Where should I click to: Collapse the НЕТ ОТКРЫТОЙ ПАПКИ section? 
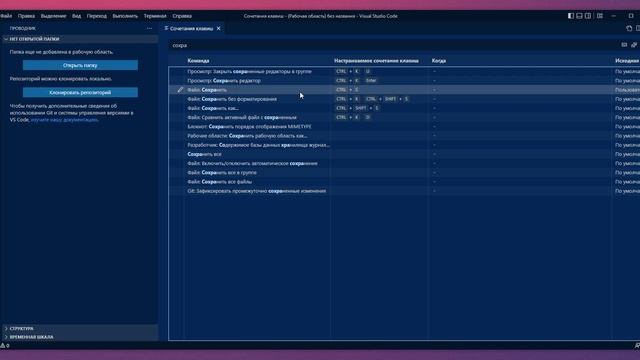[80, 39]
